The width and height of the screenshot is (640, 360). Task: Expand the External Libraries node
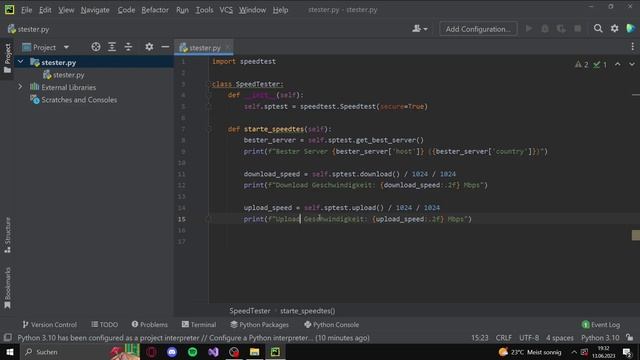coord(20,87)
